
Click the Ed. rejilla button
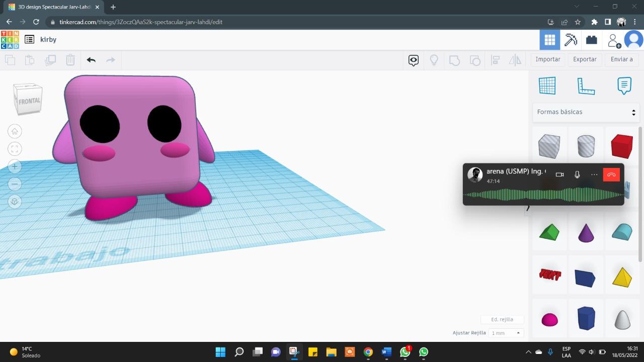click(502, 319)
